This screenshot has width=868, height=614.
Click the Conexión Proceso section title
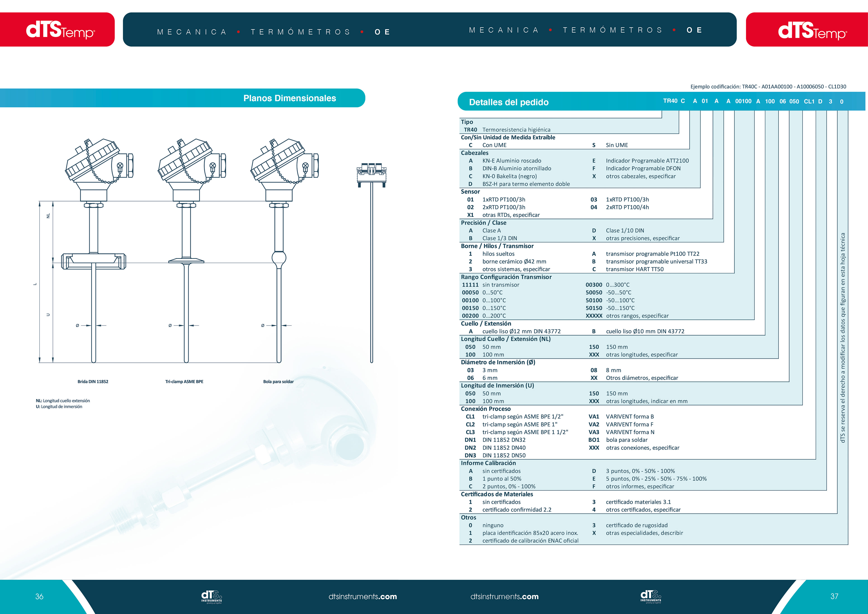485,409
